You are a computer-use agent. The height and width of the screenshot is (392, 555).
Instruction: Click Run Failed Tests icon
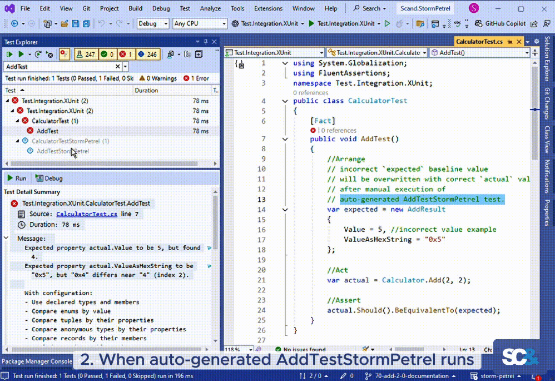tap(49, 54)
